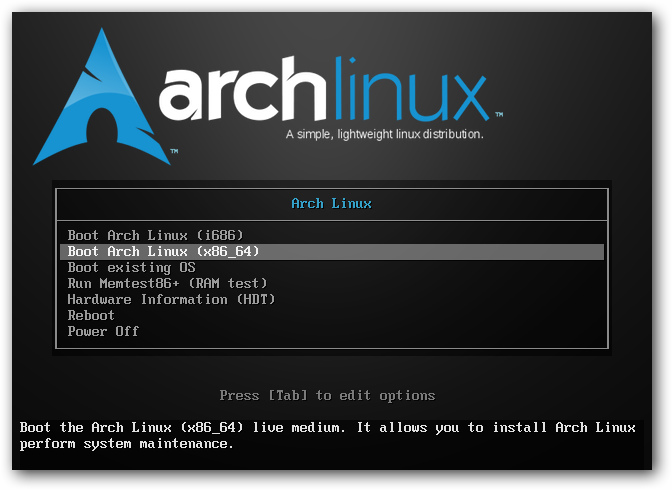Image resolution: width=672 pixels, height=490 pixels.
Task: Select Boot Arch Linux (x86_64) entry
Action: (x=332, y=252)
